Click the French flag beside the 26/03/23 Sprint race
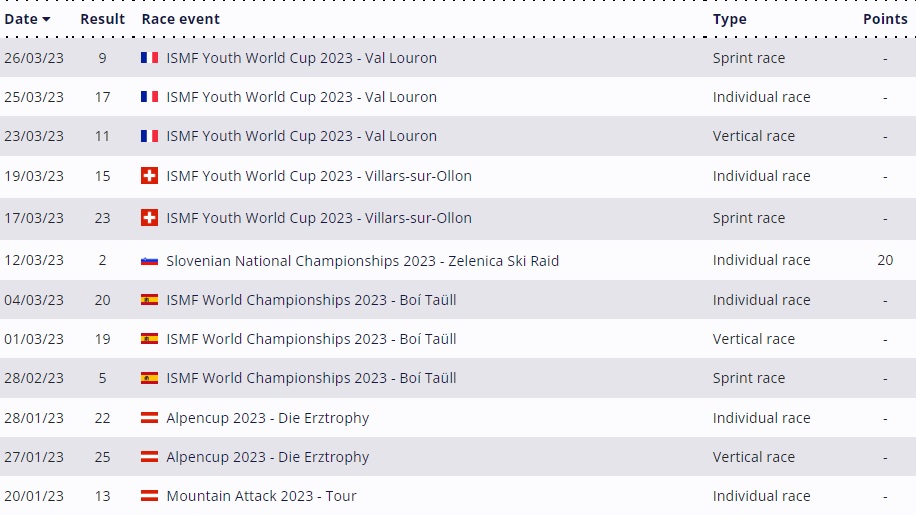The image size is (916, 515). pos(149,58)
